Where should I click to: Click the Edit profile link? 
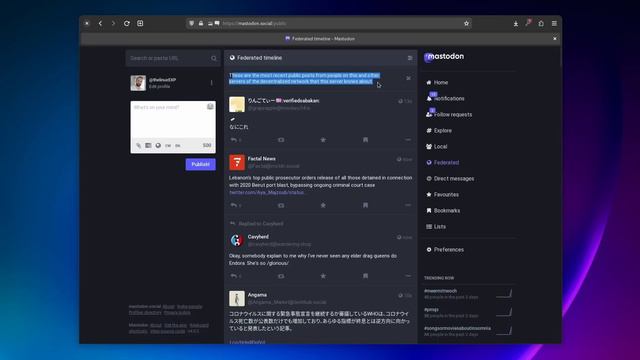click(159, 87)
